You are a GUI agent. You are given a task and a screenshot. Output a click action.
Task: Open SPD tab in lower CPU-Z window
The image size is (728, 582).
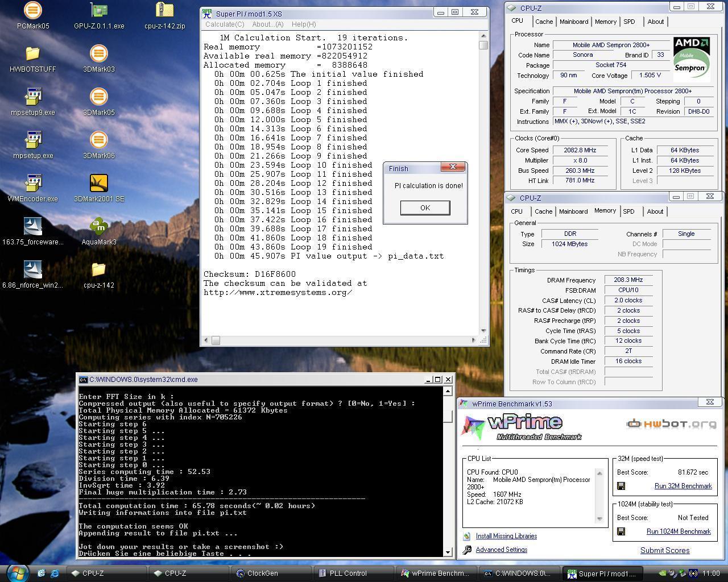[x=628, y=211]
